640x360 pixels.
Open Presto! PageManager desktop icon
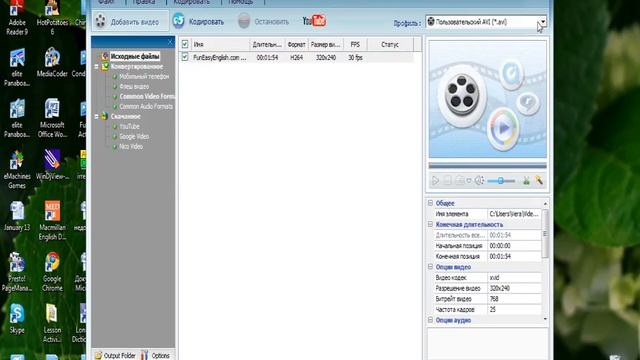pos(17,272)
